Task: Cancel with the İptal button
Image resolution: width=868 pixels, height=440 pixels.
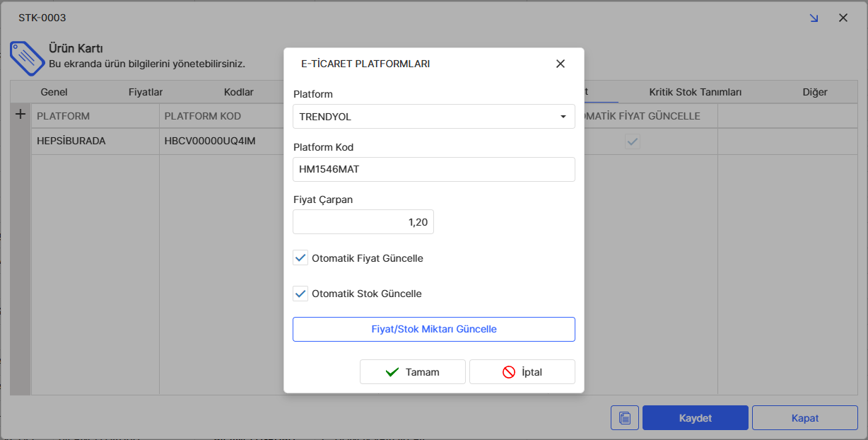Action: coord(522,372)
